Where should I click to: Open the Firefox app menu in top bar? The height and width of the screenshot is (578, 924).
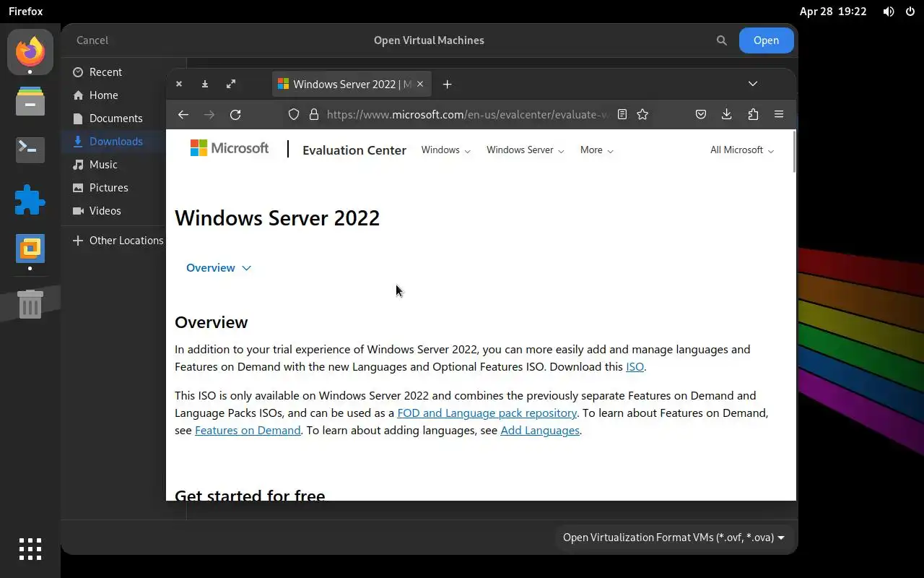click(26, 12)
